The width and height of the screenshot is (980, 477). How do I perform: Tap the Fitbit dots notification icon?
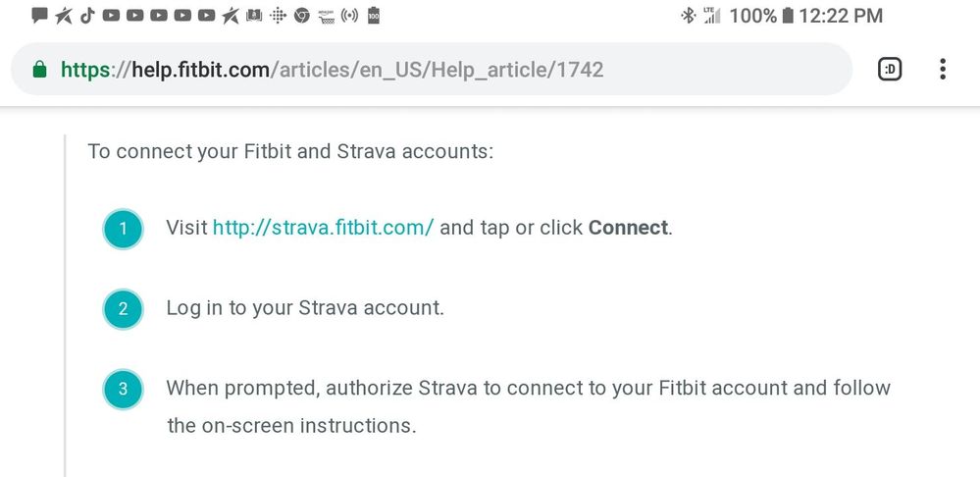278,16
